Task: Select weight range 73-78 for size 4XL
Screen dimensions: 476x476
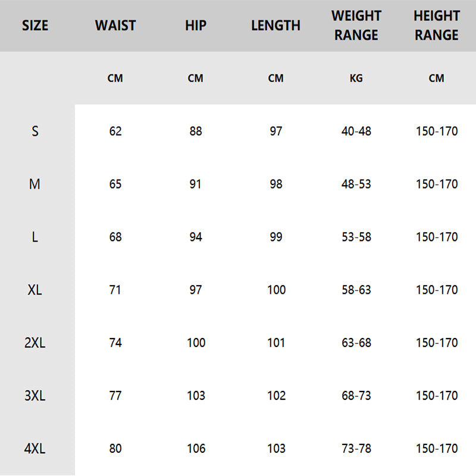Action: click(x=356, y=449)
